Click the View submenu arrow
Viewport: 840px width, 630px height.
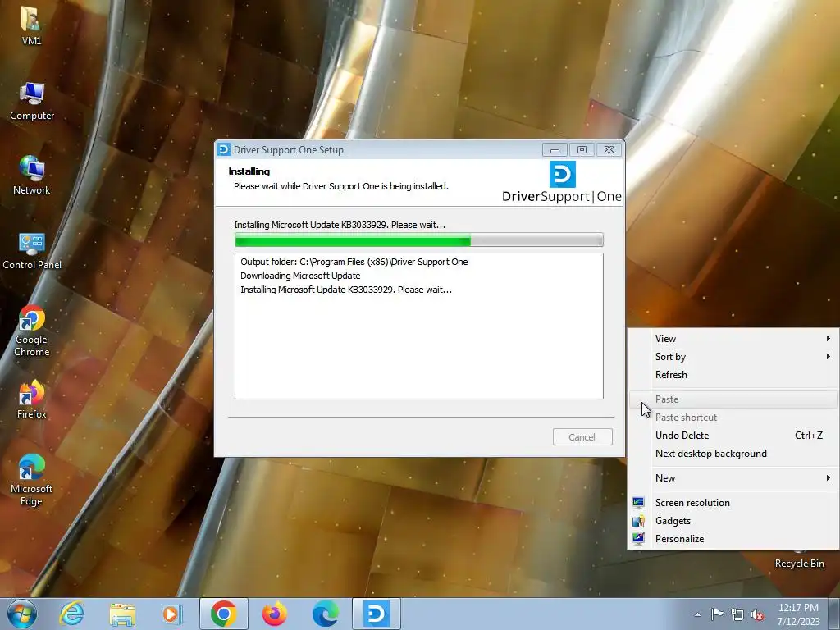pos(829,339)
